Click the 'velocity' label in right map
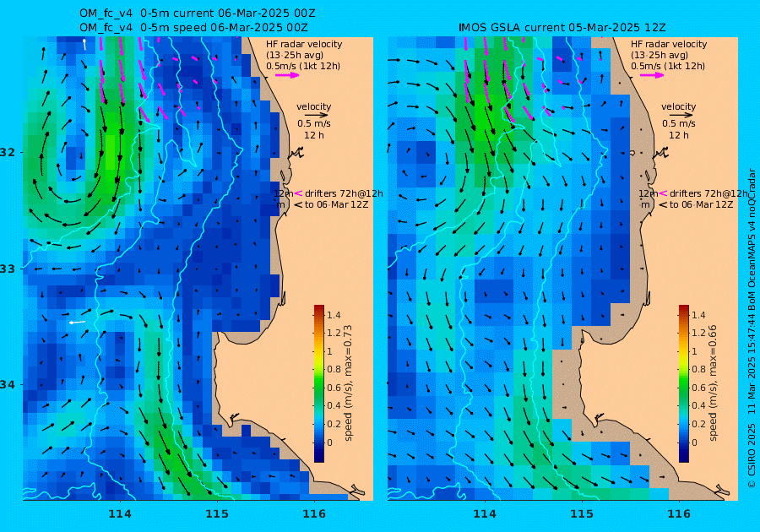 point(678,106)
